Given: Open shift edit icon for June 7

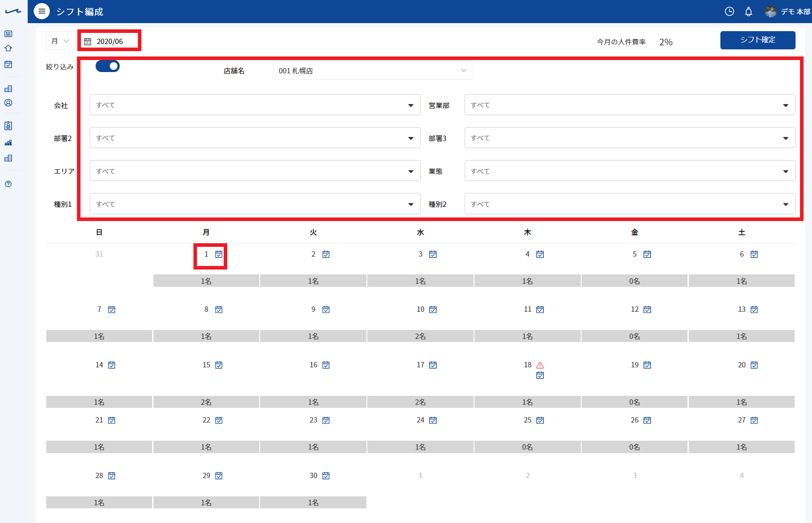Looking at the screenshot, I should pyautogui.click(x=112, y=310).
